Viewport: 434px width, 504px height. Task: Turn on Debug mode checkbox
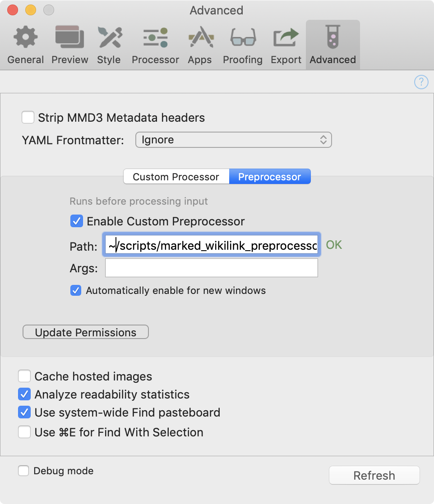[x=23, y=471]
